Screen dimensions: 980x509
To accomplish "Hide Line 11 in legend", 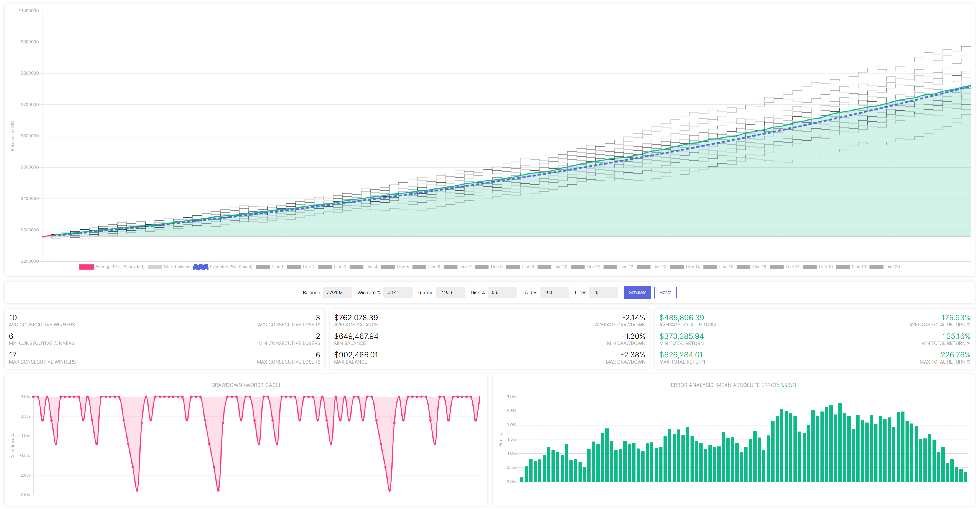I will (x=586, y=267).
